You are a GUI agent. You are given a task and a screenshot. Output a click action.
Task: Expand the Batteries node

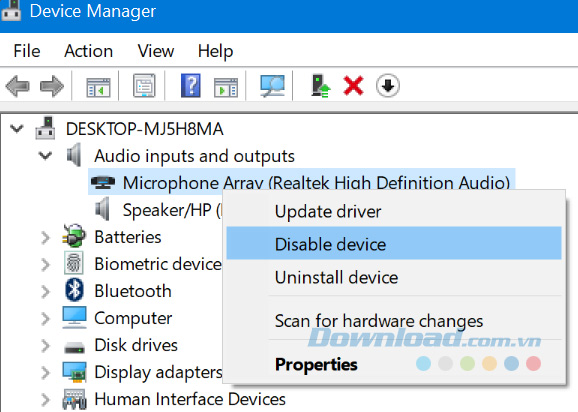click(x=45, y=238)
